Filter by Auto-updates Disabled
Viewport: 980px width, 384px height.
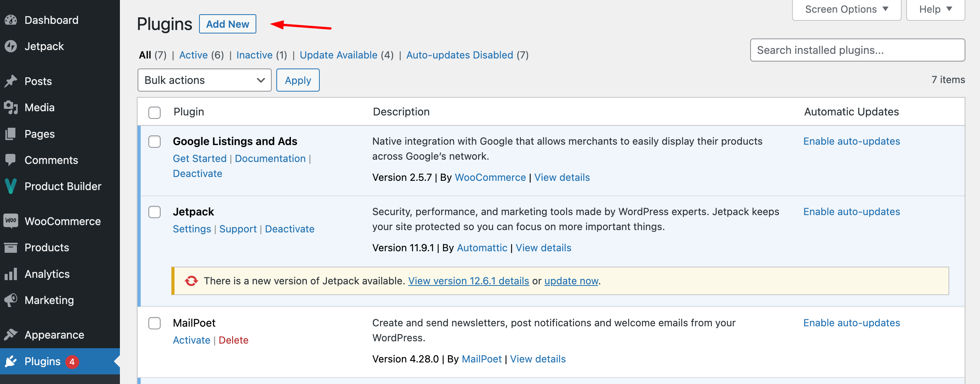click(460, 55)
